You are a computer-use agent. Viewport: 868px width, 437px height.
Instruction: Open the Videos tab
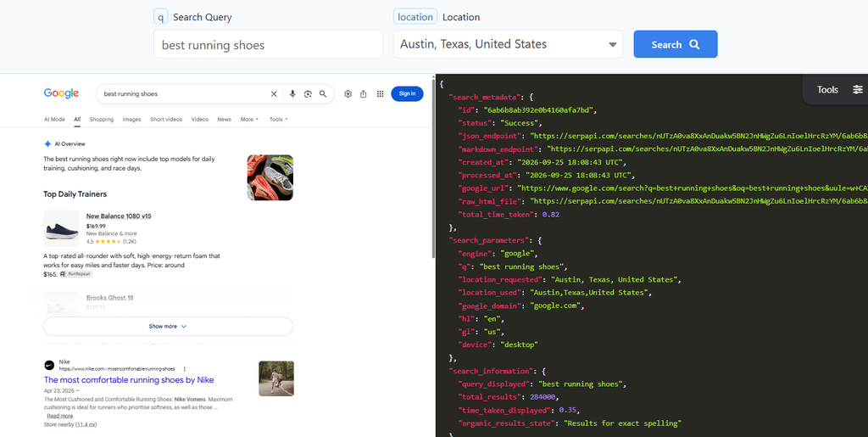coord(200,119)
